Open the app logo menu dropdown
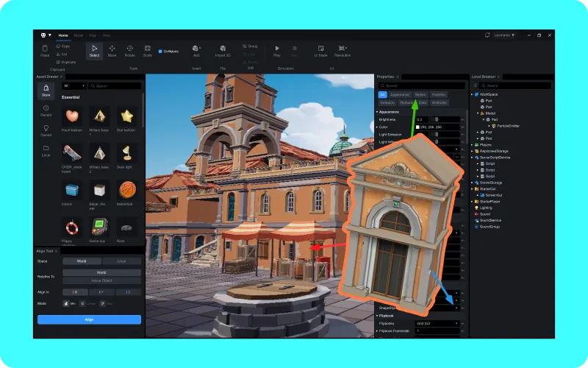Viewport: 588px width, 368px height. (46, 35)
